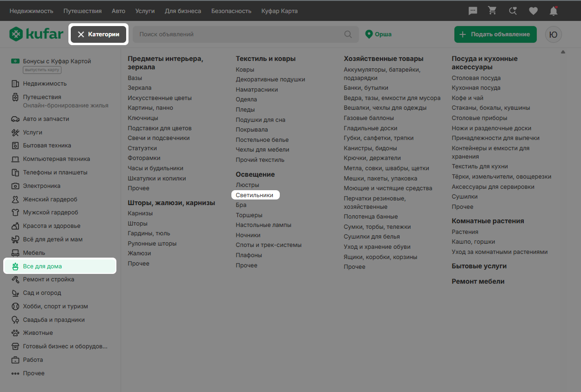Click the Kufar logo
The image size is (581, 392).
36,34
